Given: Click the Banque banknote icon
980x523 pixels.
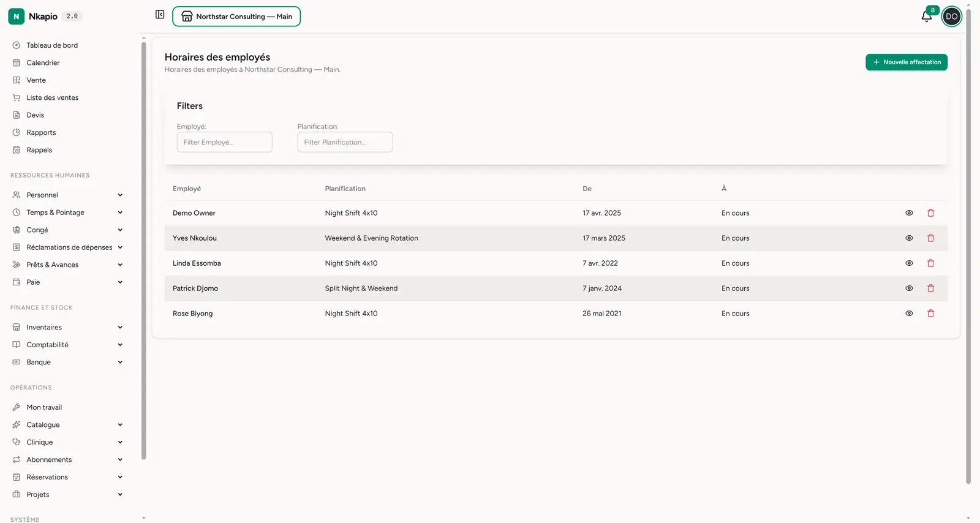Looking at the screenshot, I should [17, 363].
